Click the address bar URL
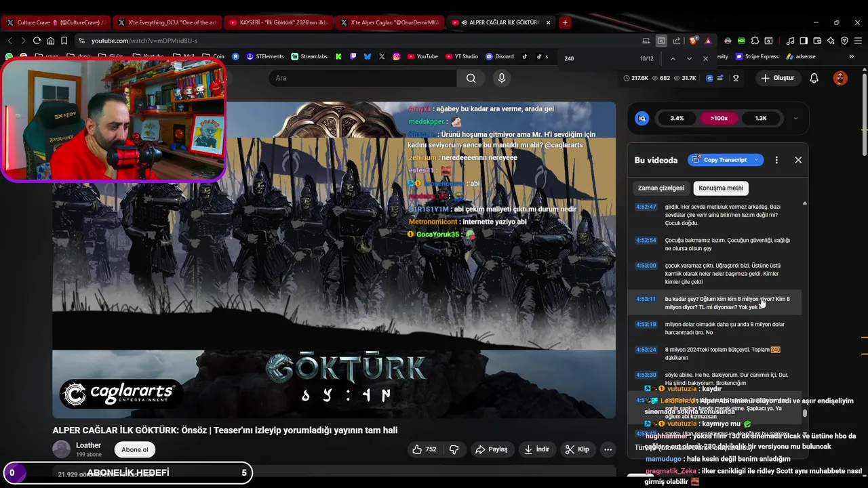The image size is (868, 488). 144,41
